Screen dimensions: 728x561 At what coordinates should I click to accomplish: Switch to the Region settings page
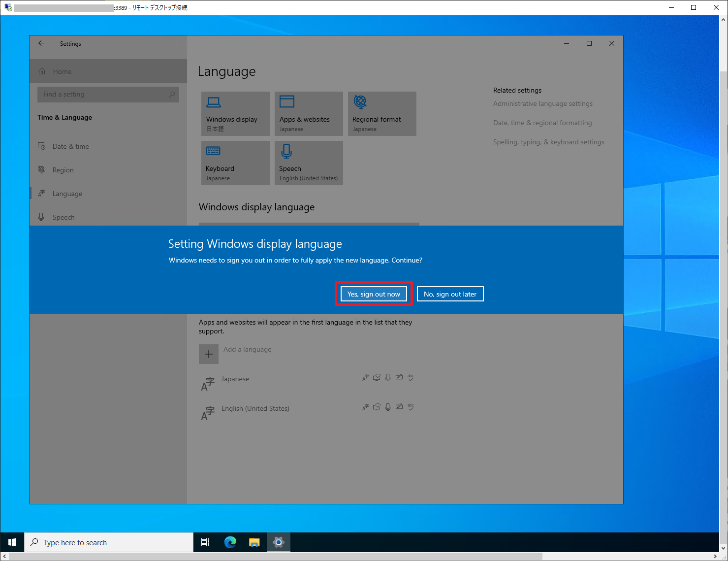coord(63,169)
